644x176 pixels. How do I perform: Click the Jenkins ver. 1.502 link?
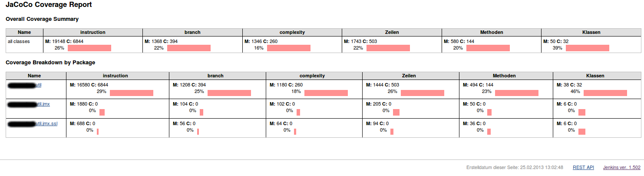(621, 167)
